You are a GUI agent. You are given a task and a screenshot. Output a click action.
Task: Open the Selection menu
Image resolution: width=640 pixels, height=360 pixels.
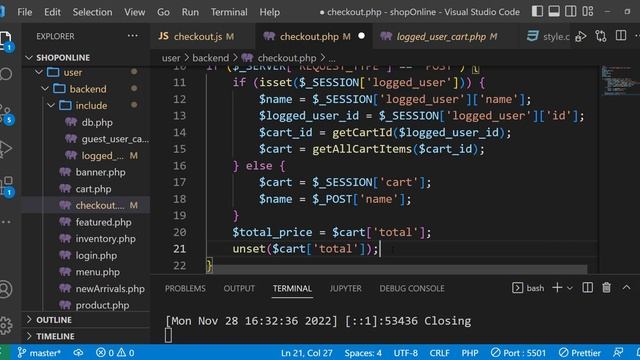(92, 12)
